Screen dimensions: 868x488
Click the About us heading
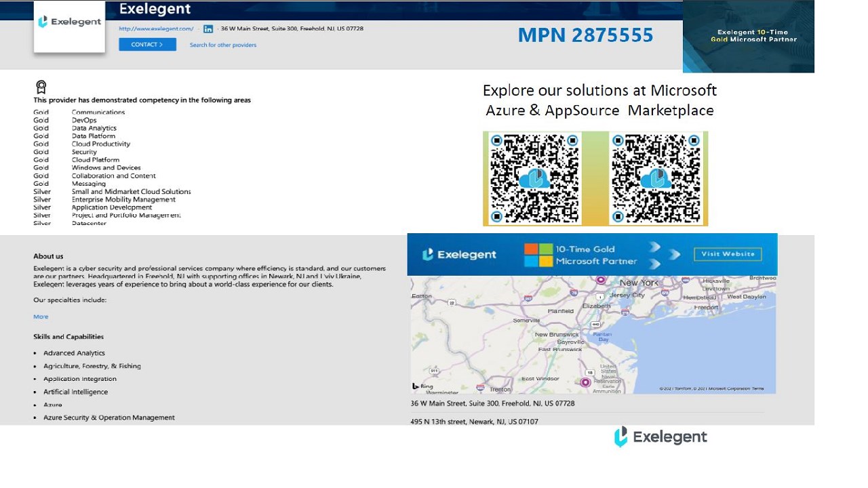[48, 256]
